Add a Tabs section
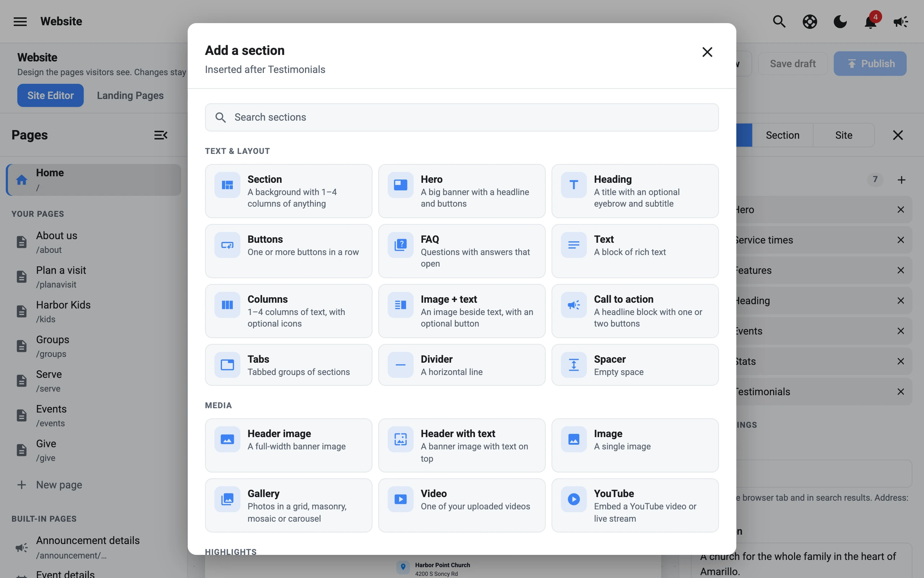Screen dimensions: 924x578 click(x=288, y=365)
